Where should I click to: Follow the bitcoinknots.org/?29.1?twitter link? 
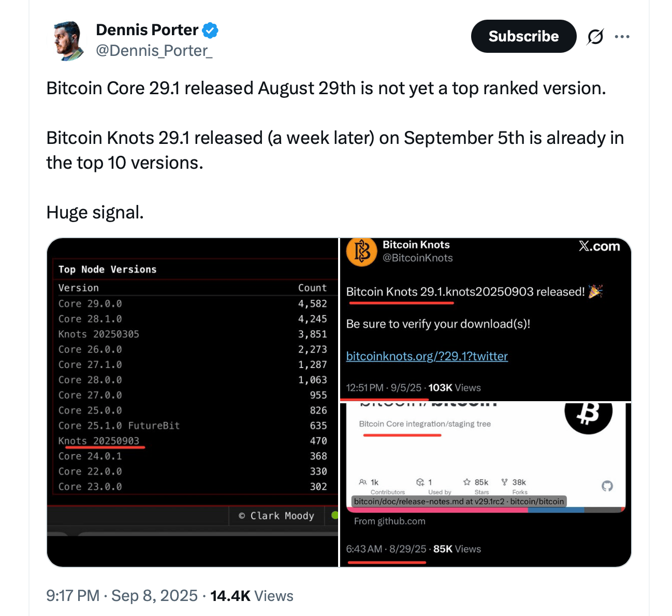coord(427,356)
